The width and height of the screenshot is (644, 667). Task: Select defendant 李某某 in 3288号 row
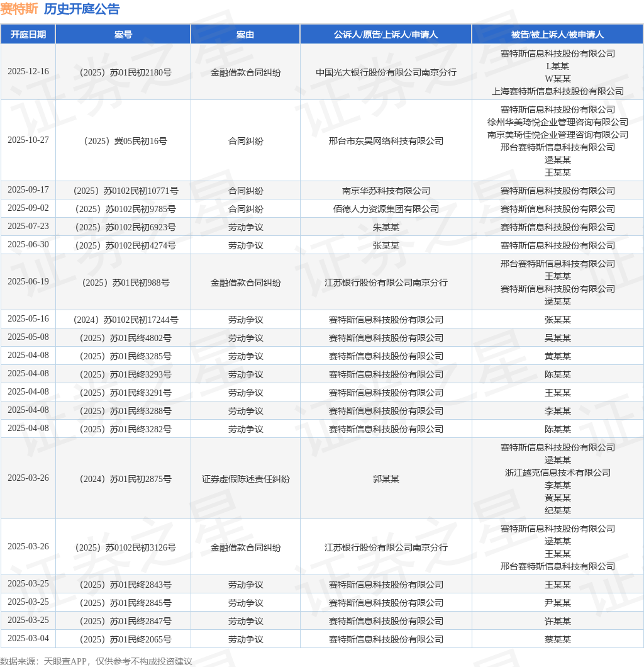pos(558,411)
